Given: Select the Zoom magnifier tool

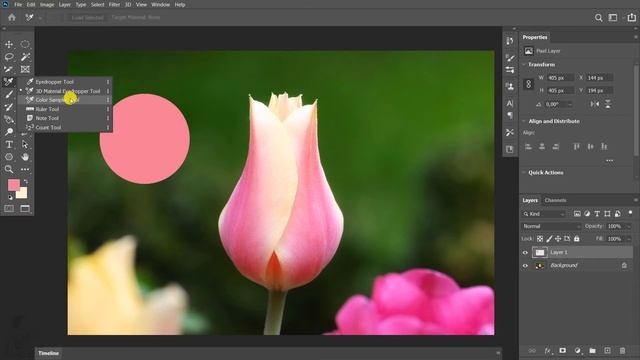Looking at the screenshot, I should 9,169.
